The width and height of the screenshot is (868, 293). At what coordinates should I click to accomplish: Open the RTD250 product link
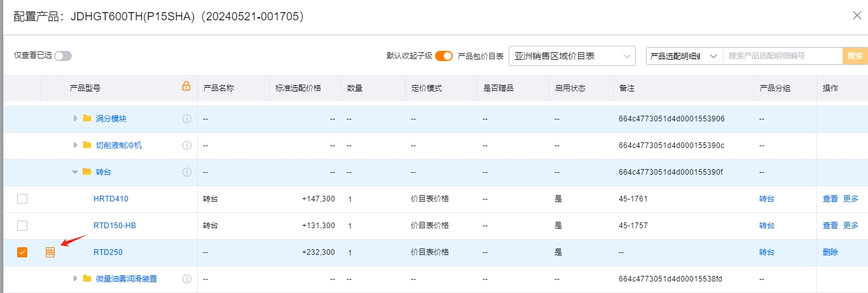(x=108, y=252)
